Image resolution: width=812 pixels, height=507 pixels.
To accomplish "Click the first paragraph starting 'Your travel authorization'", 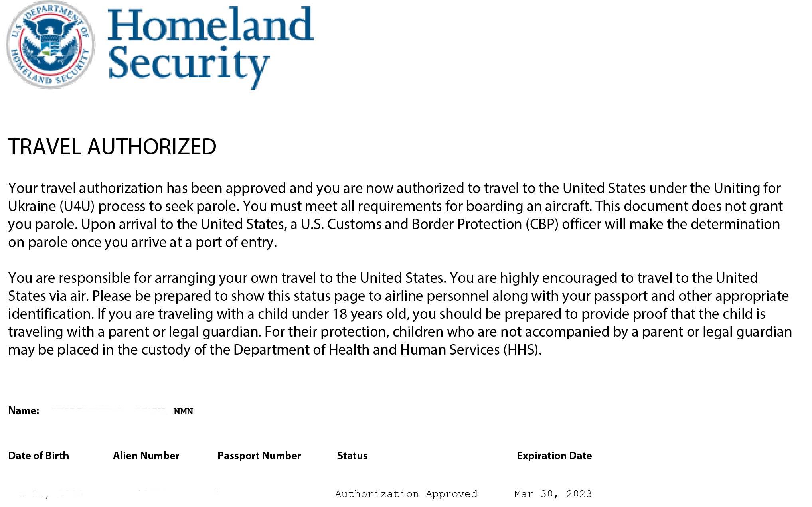I will click(395, 215).
